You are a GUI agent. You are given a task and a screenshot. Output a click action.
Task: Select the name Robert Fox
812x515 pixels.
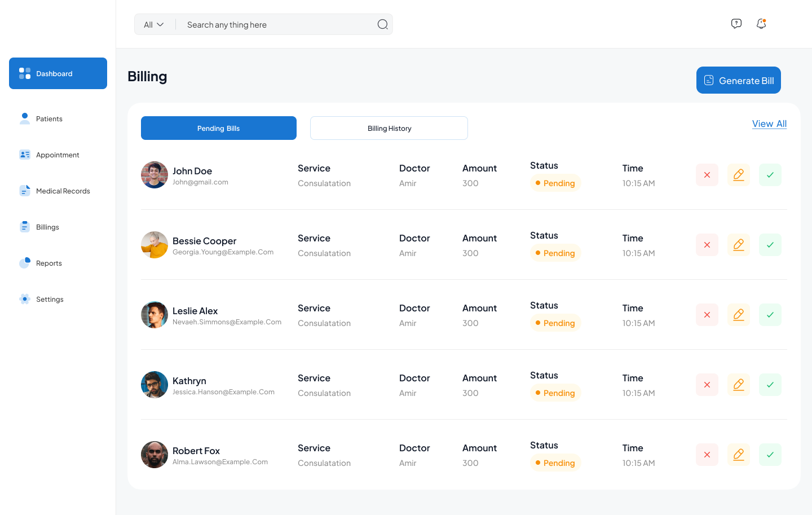click(x=196, y=451)
